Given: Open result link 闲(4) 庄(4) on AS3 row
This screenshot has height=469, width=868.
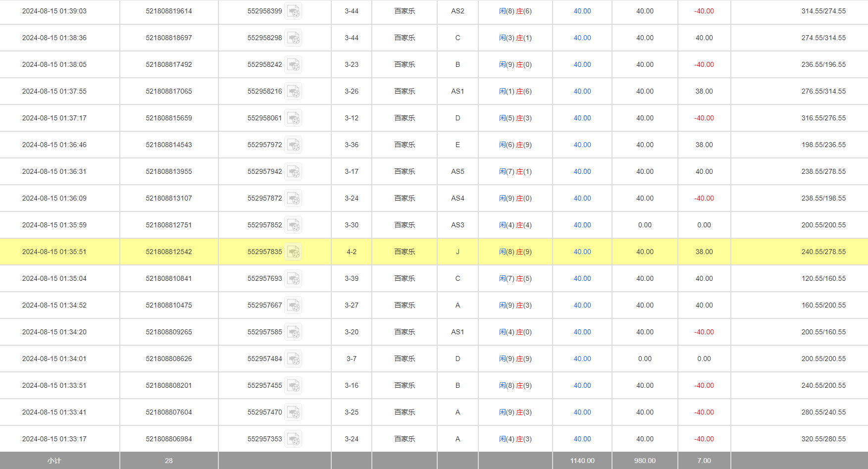Looking at the screenshot, I should point(515,225).
